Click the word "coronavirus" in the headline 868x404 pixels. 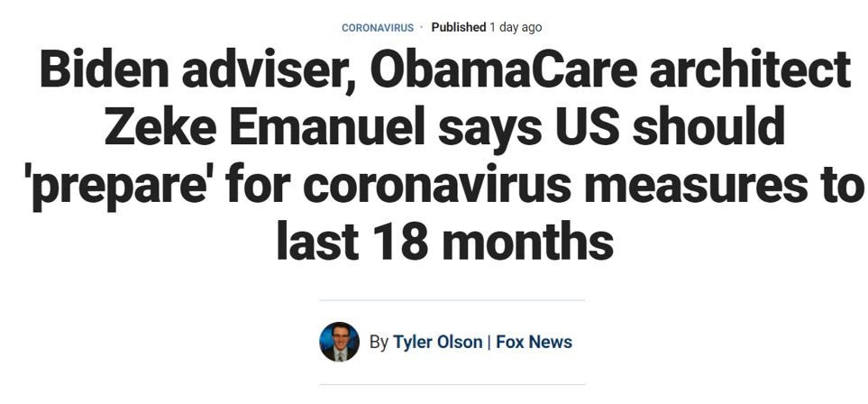point(435,186)
